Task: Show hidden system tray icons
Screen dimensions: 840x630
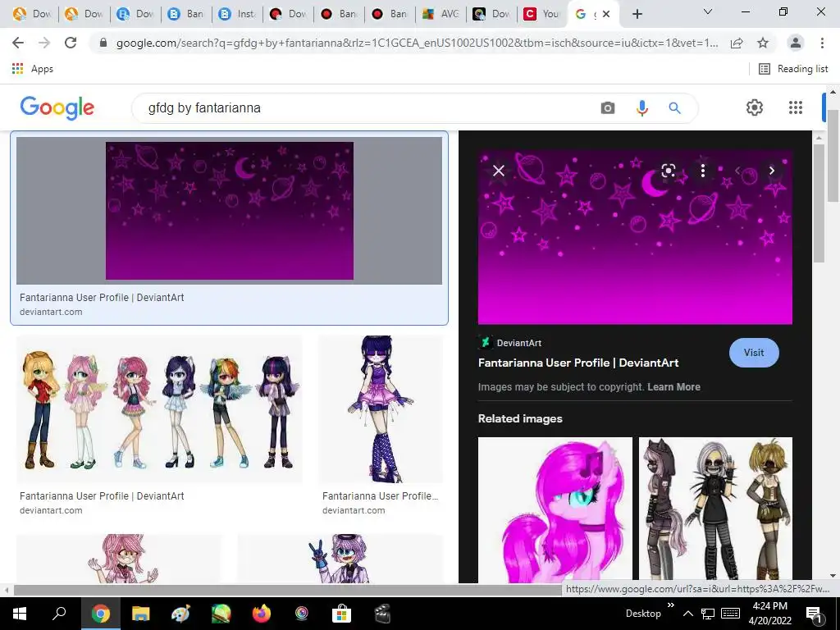Action: (x=688, y=614)
